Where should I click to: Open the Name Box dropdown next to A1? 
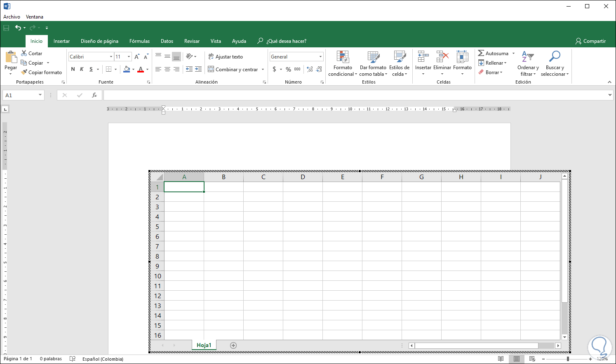[40, 95]
